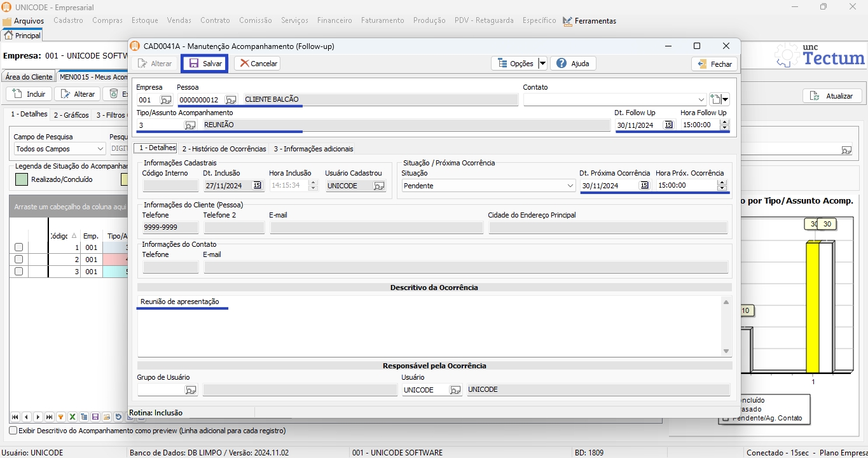Expand the Contato combo box

click(x=701, y=100)
